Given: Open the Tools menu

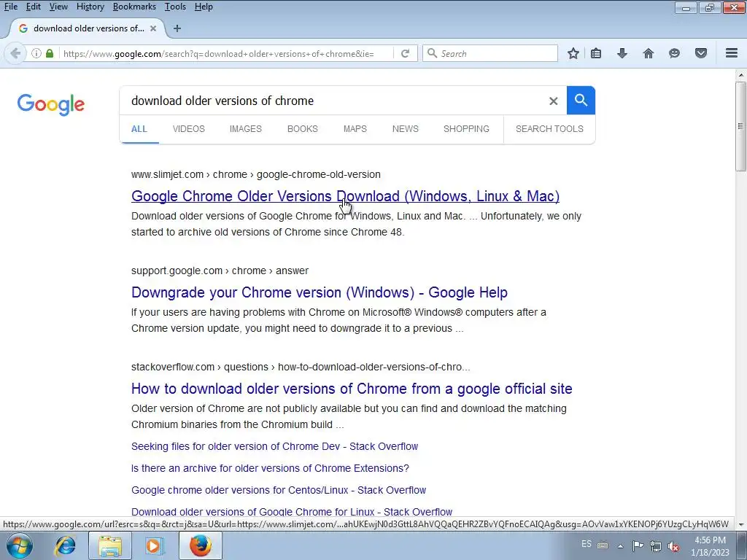Looking at the screenshot, I should pyautogui.click(x=175, y=7).
